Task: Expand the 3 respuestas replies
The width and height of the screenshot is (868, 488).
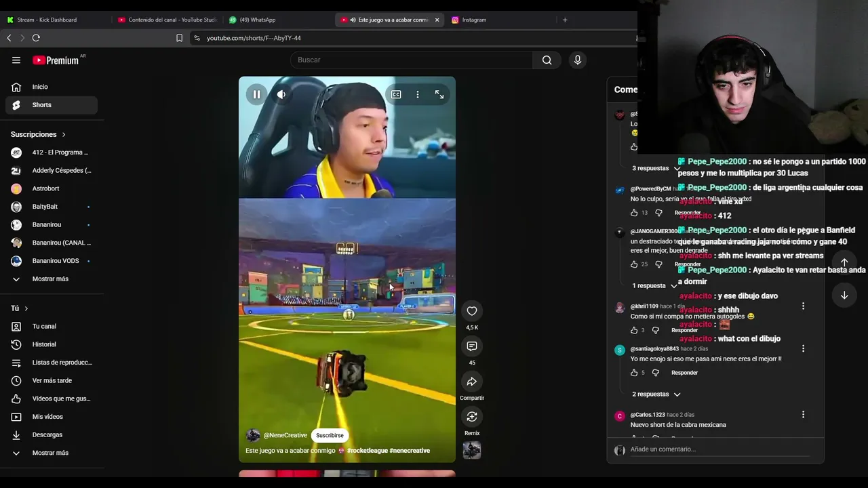Action: [656, 168]
